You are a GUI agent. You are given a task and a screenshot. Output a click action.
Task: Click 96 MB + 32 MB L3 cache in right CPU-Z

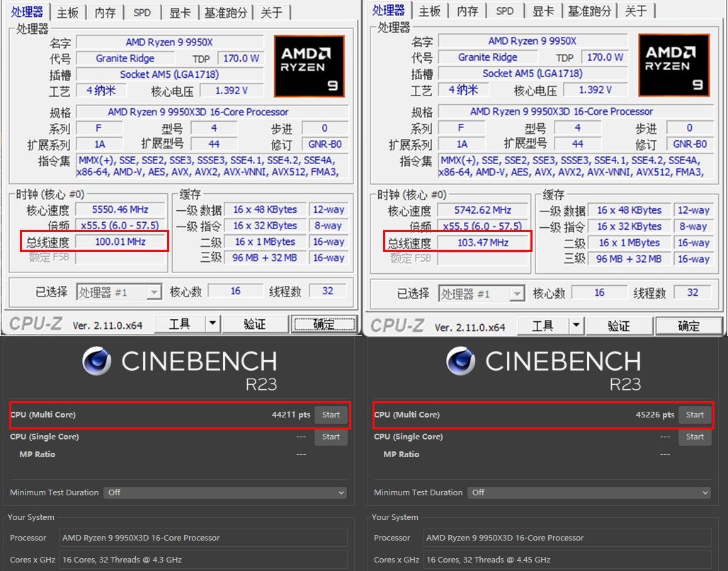pyautogui.click(x=629, y=259)
